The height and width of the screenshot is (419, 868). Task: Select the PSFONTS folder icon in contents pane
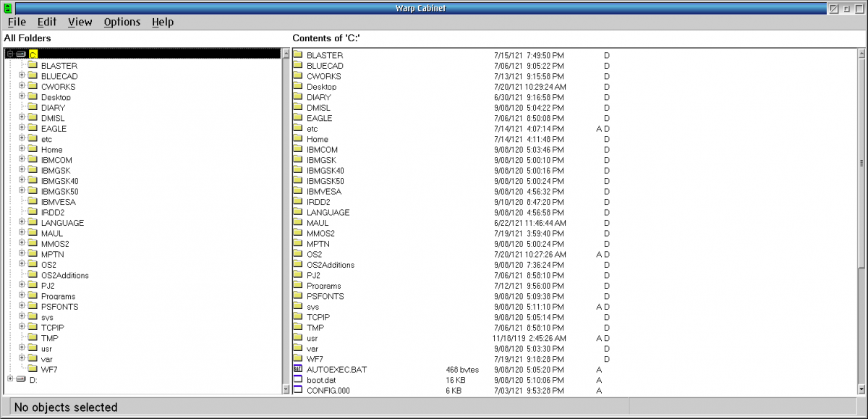click(299, 295)
